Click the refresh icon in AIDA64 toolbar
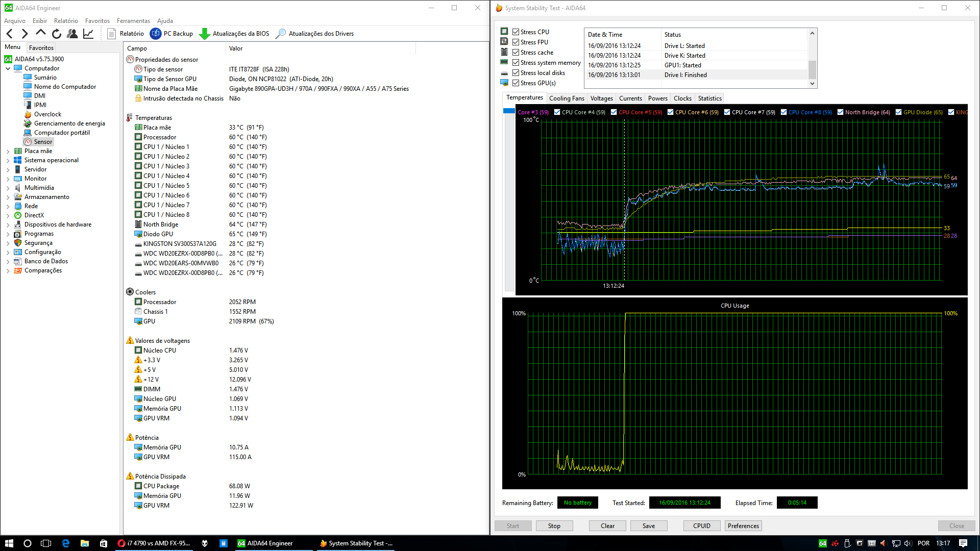The image size is (980, 551). [x=57, y=34]
